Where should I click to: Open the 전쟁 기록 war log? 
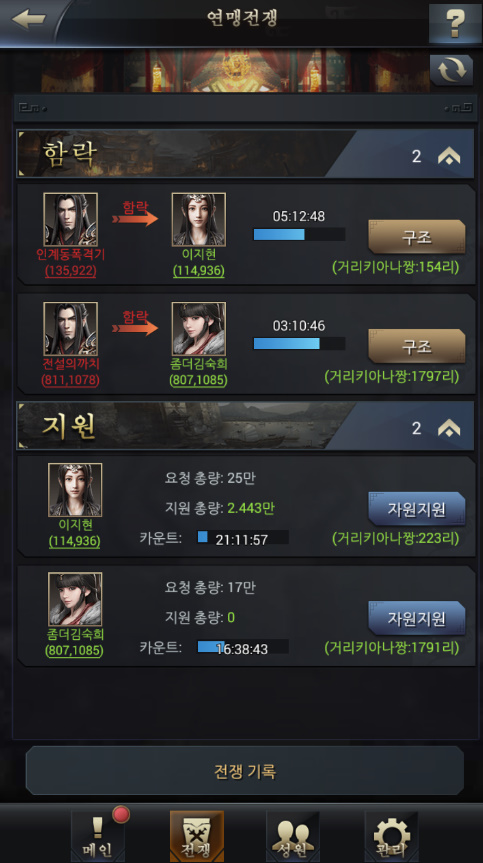[x=245, y=771]
